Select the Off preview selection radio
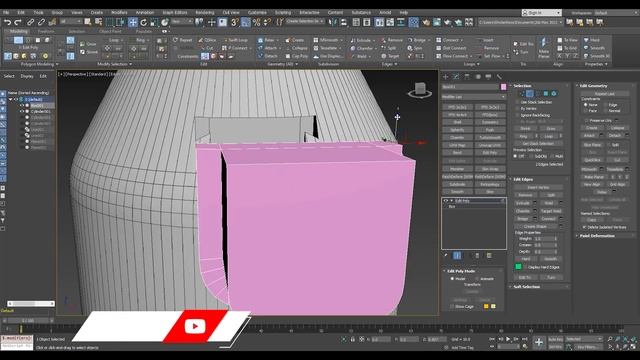 [516, 156]
